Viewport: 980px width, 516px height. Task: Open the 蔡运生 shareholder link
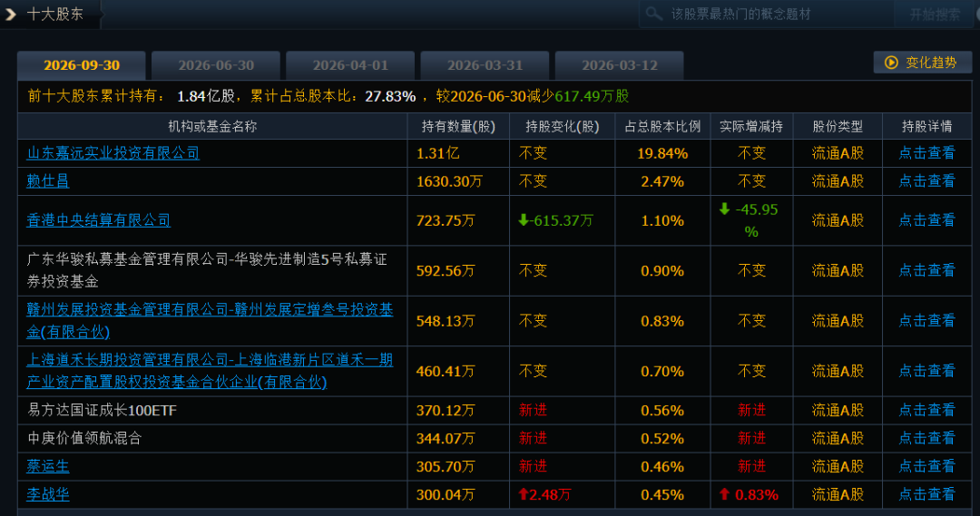pyautogui.click(x=48, y=466)
